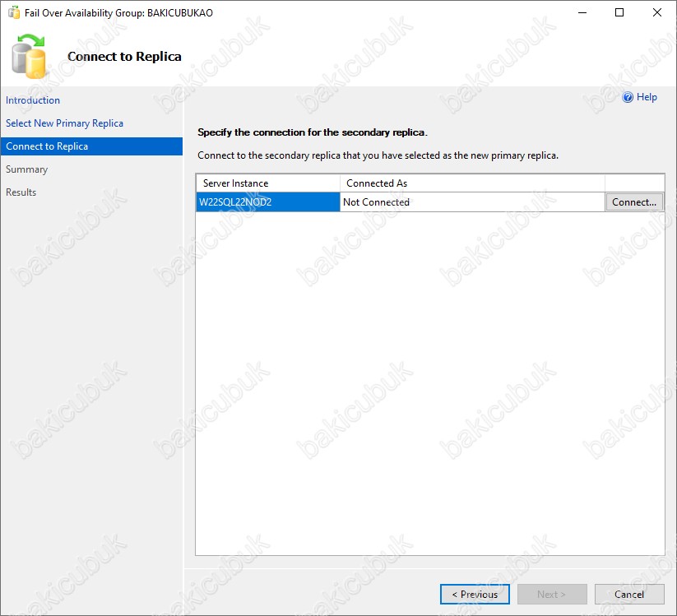This screenshot has width=677, height=616.
Task: Click the title bar availability group icon
Action: pyautogui.click(x=14, y=12)
